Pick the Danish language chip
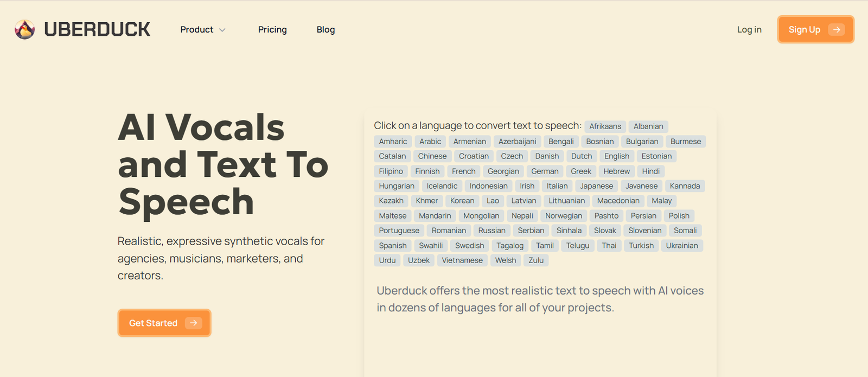 point(547,156)
